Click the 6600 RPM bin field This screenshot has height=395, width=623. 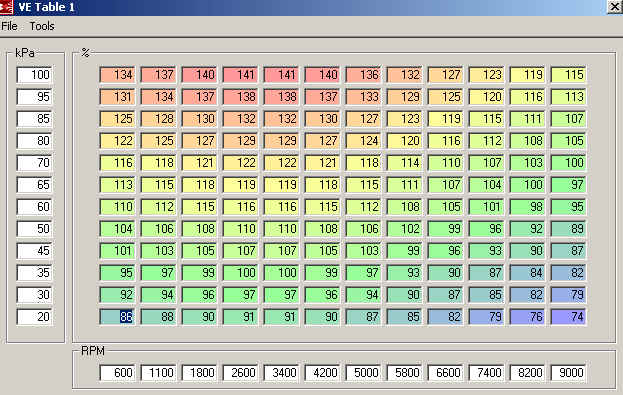point(445,373)
